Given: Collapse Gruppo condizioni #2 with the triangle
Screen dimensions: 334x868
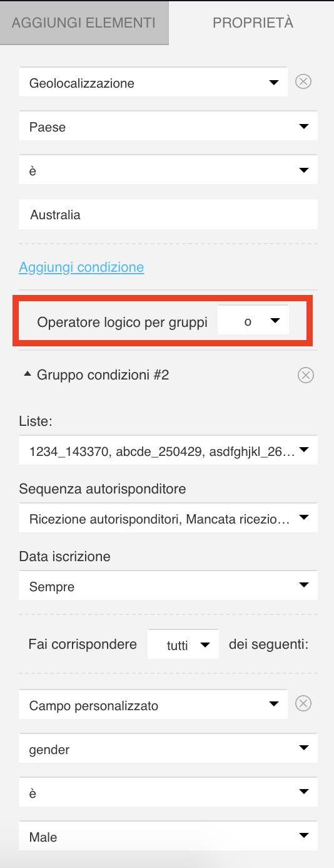Looking at the screenshot, I should [27, 375].
